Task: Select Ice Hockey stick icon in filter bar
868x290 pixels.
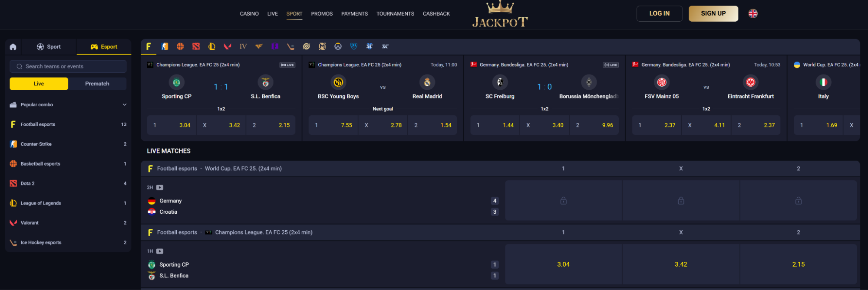Action: [x=290, y=46]
